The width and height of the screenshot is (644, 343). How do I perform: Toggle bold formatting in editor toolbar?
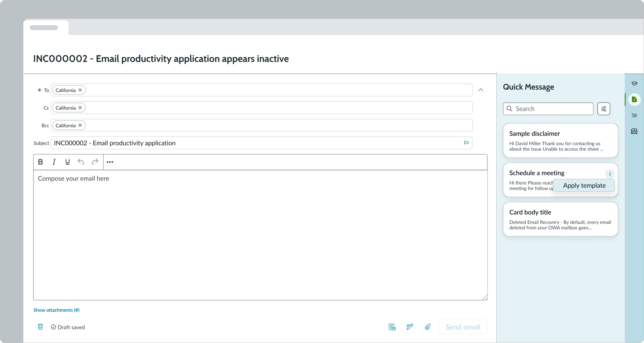[x=40, y=162]
